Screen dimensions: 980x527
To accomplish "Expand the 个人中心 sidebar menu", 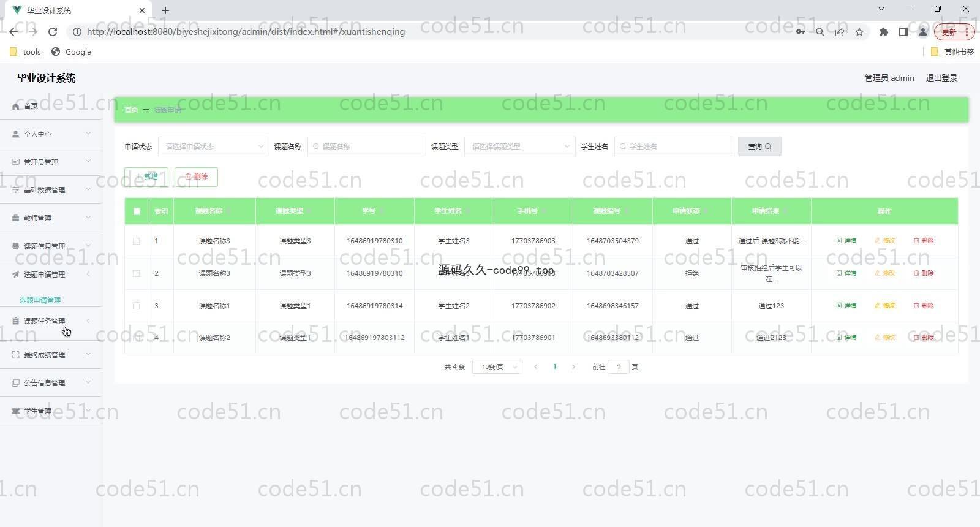I will coord(50,134).
